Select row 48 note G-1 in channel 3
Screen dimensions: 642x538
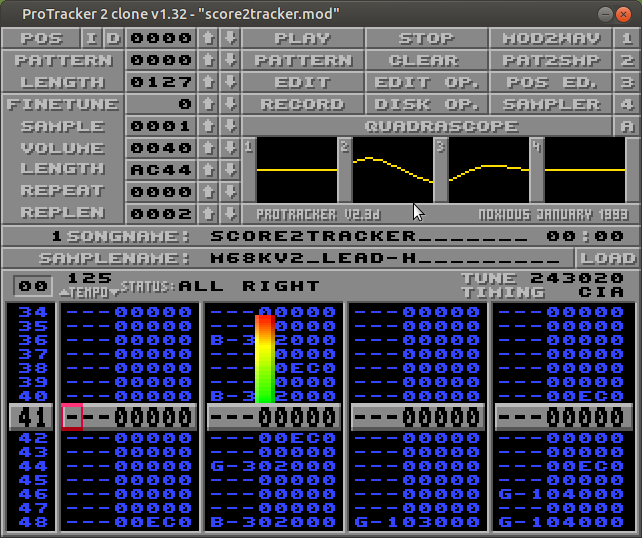point(376,522)
